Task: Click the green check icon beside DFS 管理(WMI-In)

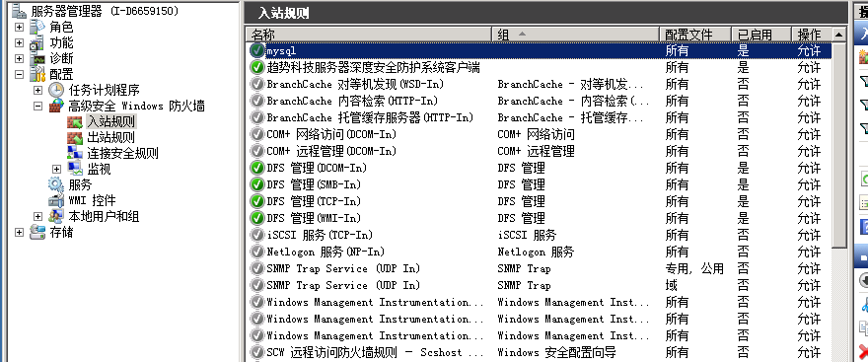Action: 256,218
